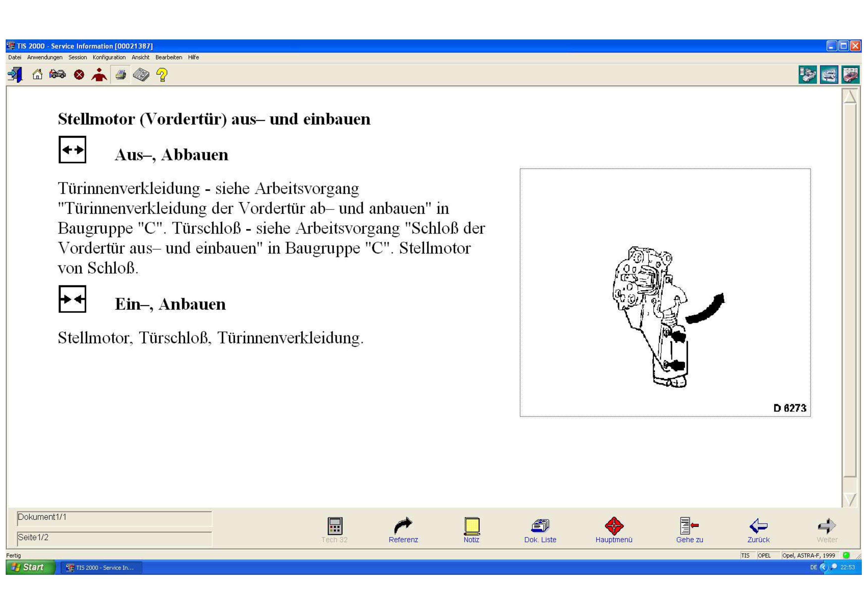Click the red person figure icon
This screenshot has height=614, width=868.
(99, 75)
